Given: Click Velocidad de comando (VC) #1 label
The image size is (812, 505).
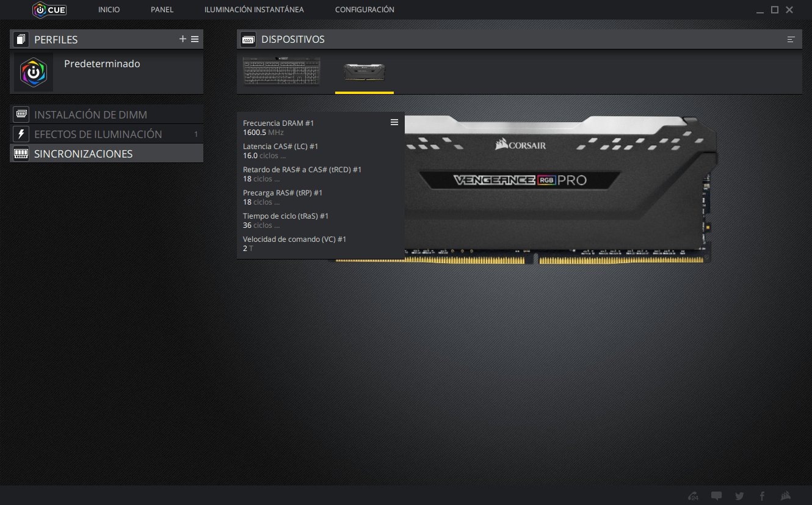Looking at the screenshot, I should click(294, 239).
